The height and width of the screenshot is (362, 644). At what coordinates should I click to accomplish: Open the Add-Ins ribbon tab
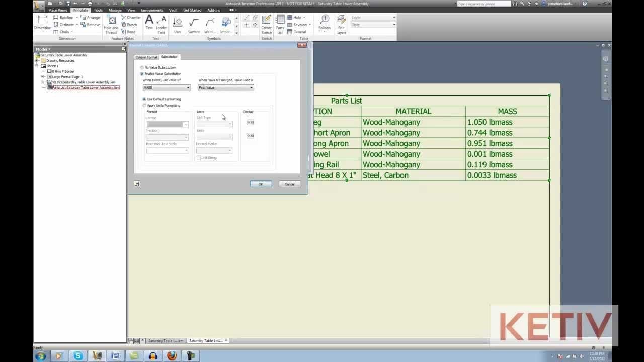coord(214,10)
